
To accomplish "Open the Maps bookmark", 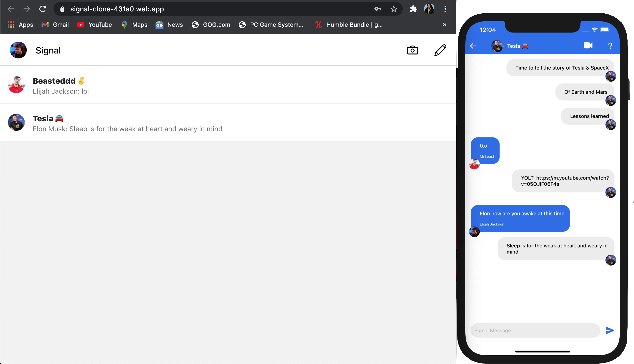I will pyautogui.click(x=134, y=25).
